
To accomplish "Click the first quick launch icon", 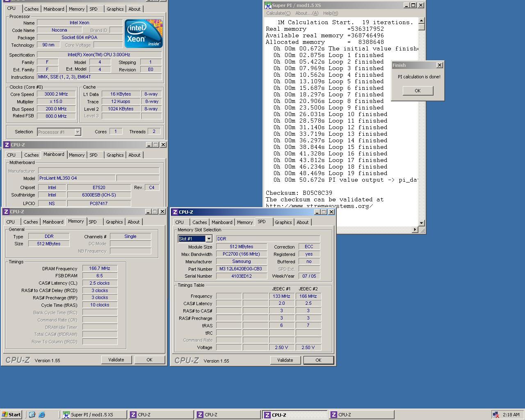I will pyautogui.click(x=32, y=415).
